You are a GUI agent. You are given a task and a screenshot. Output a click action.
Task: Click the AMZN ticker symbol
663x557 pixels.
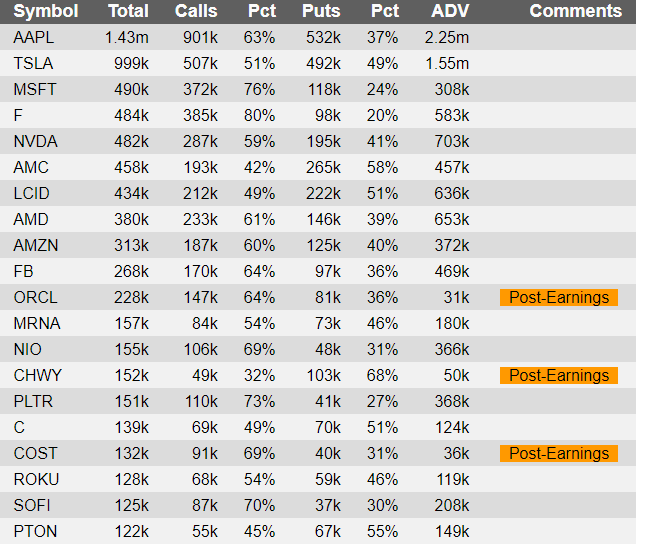tap(35, 245)
